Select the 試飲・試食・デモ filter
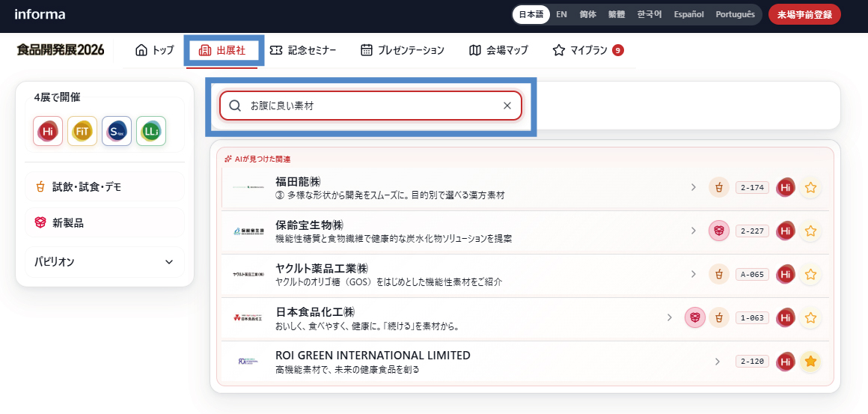 tap(105, 186)
